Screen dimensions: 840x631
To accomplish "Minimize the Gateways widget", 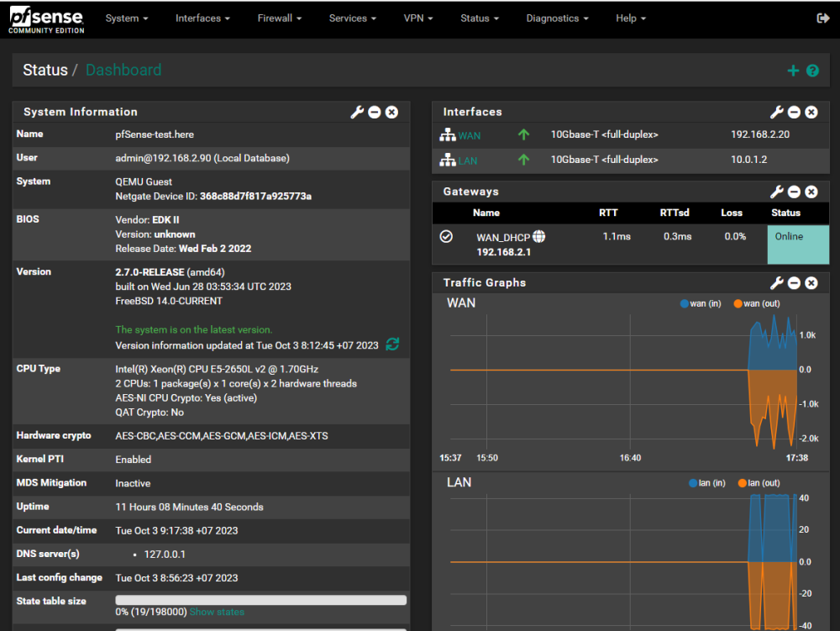I will 794,192.
